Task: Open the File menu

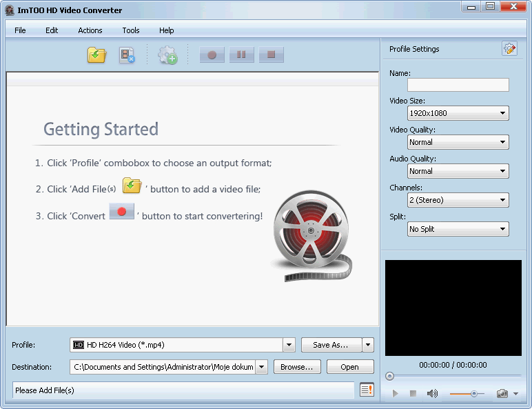Action: tap(20, 30)
